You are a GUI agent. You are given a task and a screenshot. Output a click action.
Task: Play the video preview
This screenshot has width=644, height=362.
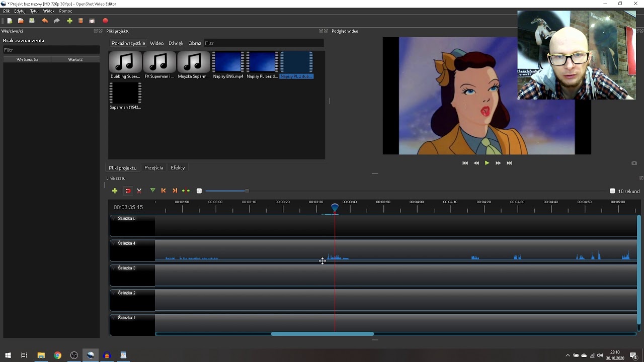(487, 163)
